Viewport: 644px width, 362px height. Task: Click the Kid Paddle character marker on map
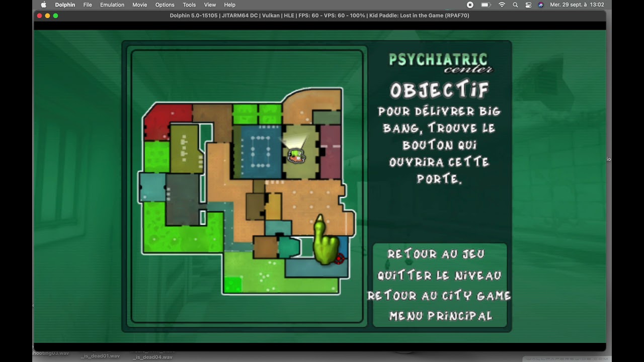(x=296, y=155)
